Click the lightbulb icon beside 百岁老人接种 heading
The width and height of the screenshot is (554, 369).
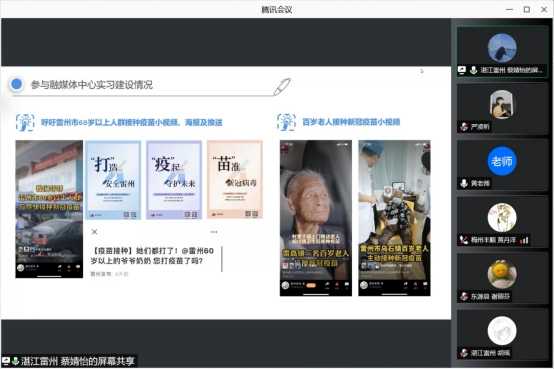pos(287,122)
